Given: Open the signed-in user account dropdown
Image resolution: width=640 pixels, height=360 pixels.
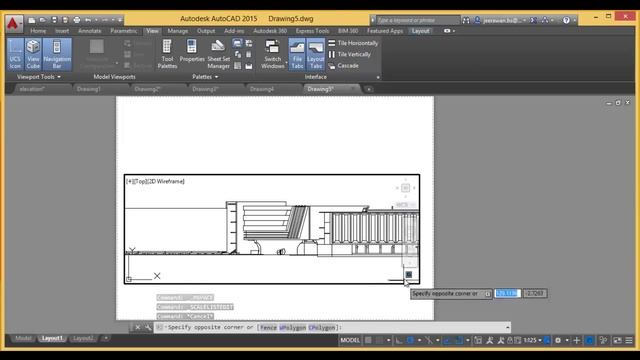Looking at the screenshot, I should pyautogui.click(x=501, y=20).
